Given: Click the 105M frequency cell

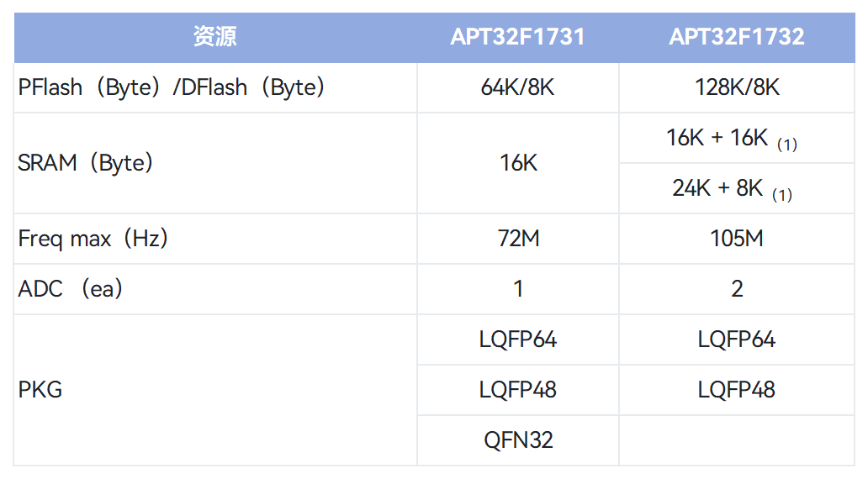Looking at the screenshot, I should coord(737,239).
